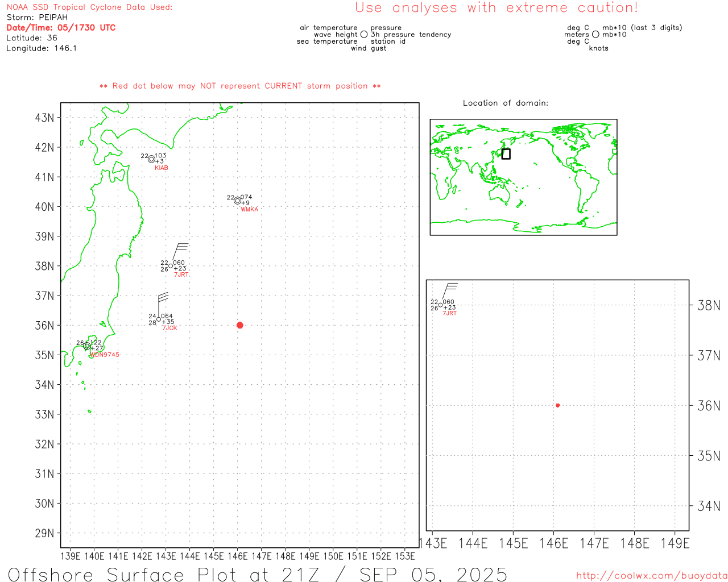Click the NOAA SSD Tropical Cyclone Data header
Screen dimensions: 728x582
click(89, 7)
